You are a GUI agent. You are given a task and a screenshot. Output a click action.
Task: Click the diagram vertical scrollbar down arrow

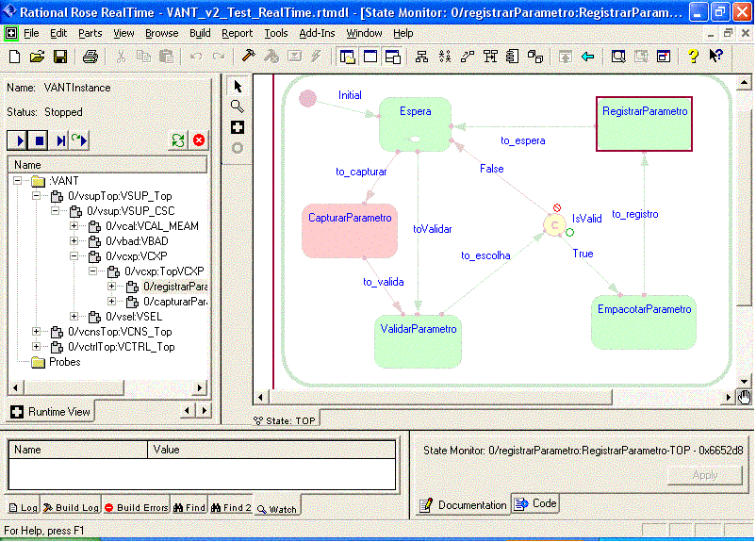pyautogui.click(x=745, y=382)
